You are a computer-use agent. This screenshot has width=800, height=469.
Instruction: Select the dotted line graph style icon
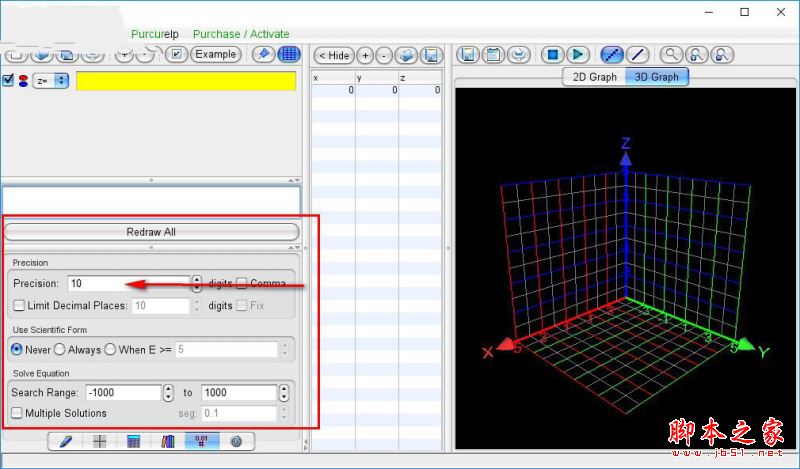point(612,55)
